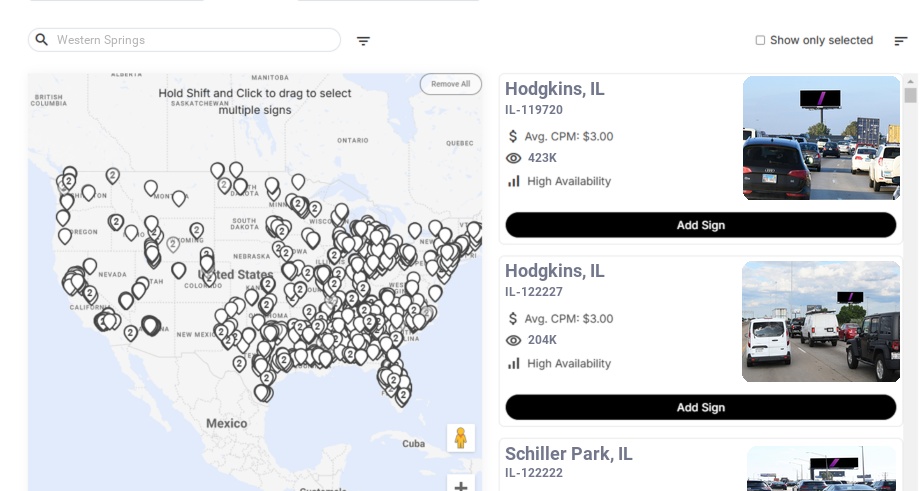Viewport: 920px width, 491px height.
Task: Click the Street View pegman icon
Action: pos(460,438)
